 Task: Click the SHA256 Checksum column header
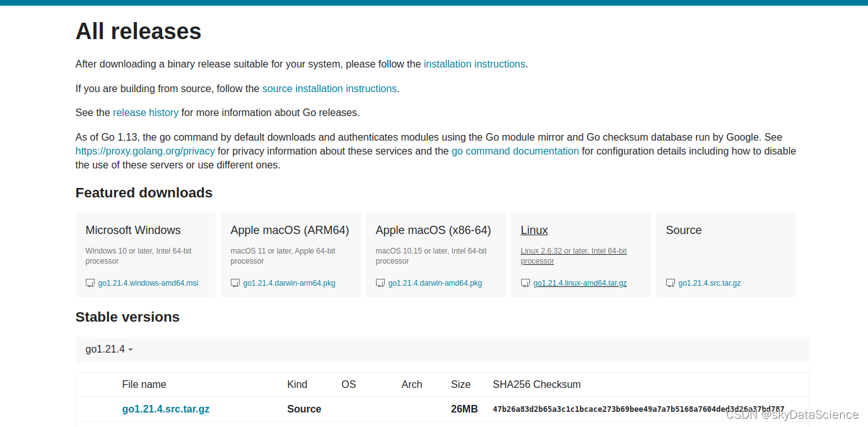point(537,384)
